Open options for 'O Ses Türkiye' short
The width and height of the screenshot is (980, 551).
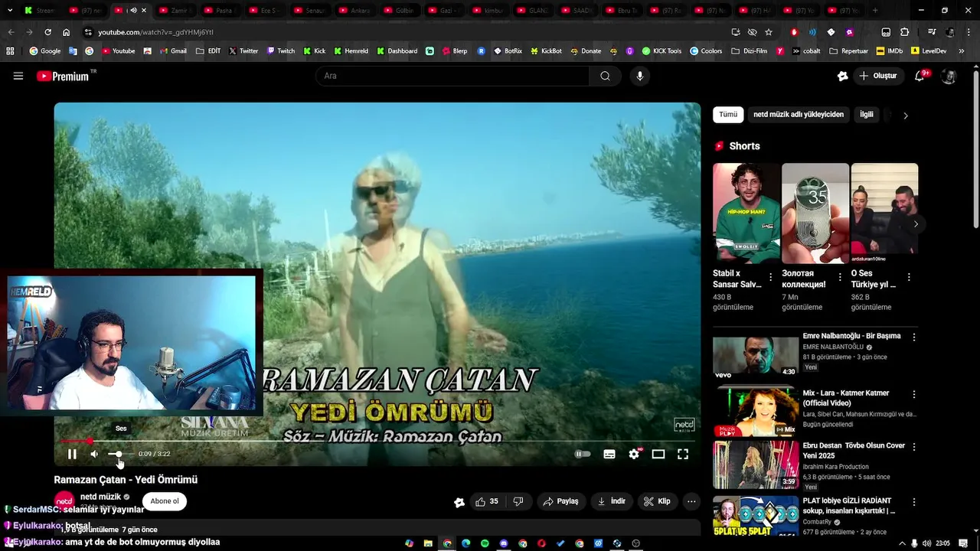click(909, 277)
